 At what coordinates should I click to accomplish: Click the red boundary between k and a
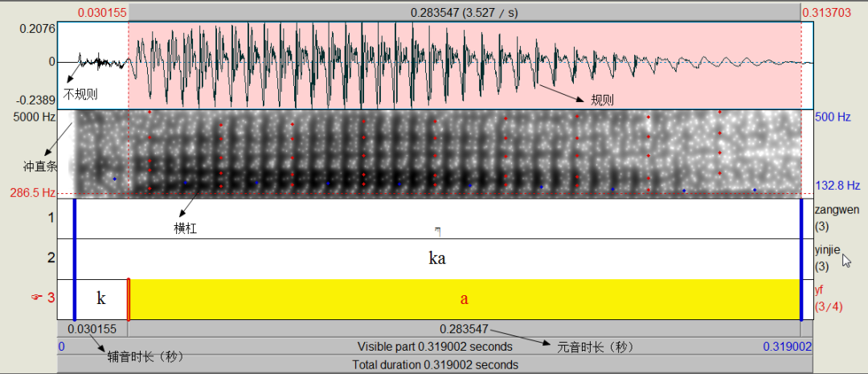[129, 299]
